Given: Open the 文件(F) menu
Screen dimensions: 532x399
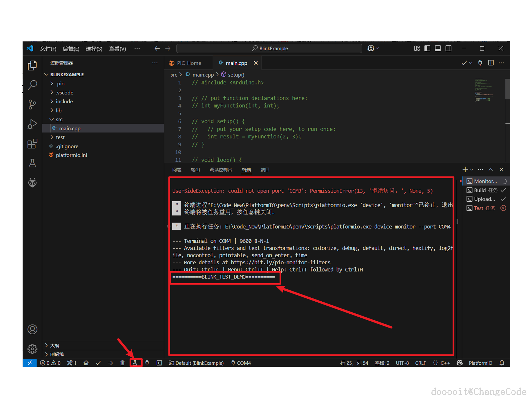Looking at the screenshot, I should 48,49.
